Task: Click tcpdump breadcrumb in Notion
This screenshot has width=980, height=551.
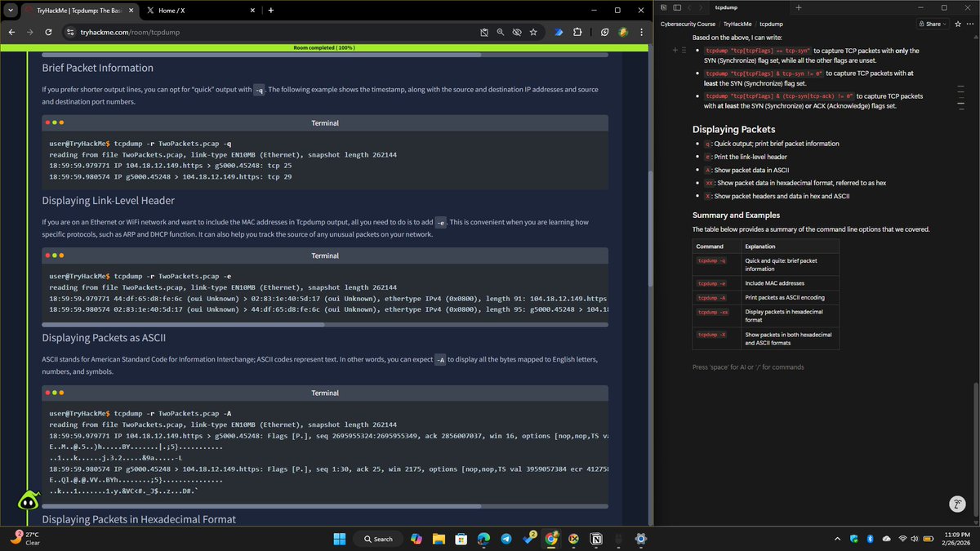Action: [x=771, y=24]
